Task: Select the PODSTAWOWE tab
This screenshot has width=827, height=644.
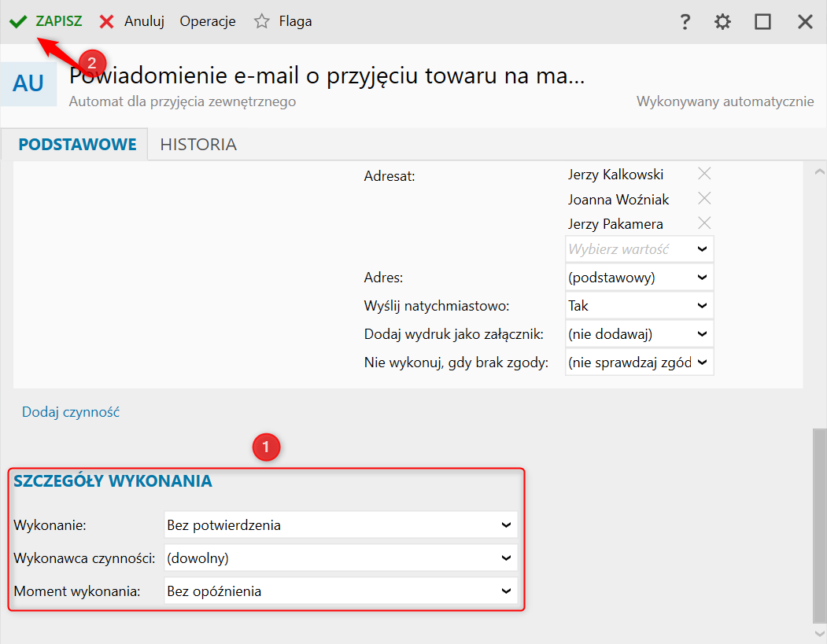Action: pyautogui.click(x=77, y=145)
